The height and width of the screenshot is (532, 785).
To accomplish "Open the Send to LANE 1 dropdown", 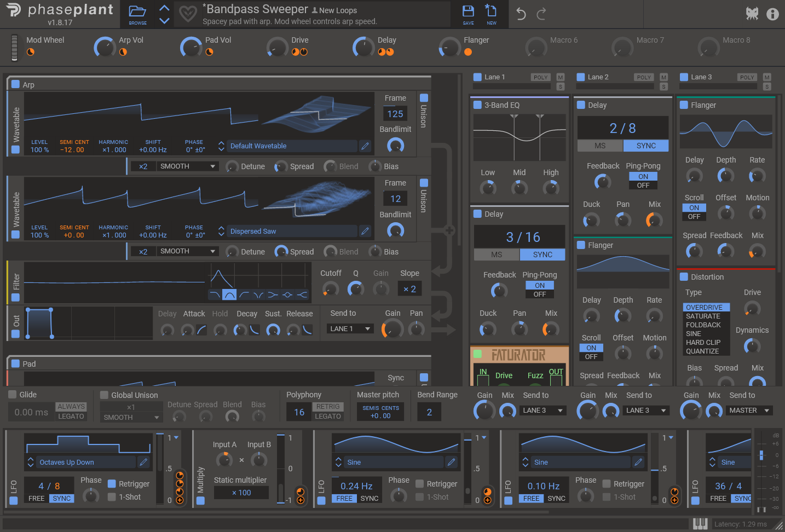I will point(350,329).
